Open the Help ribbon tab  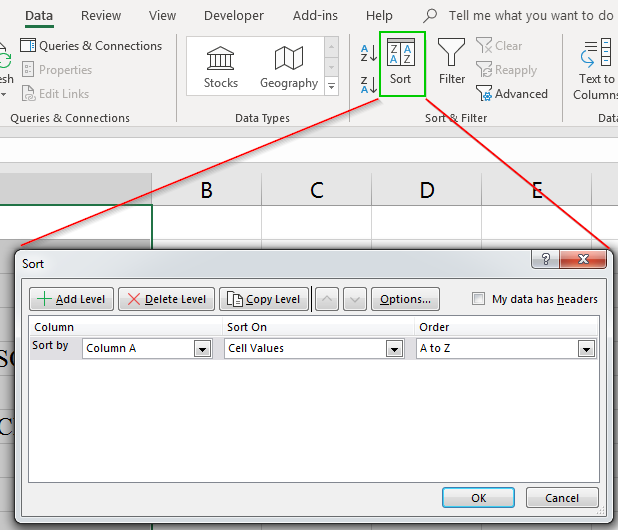[x=379, y=16]
